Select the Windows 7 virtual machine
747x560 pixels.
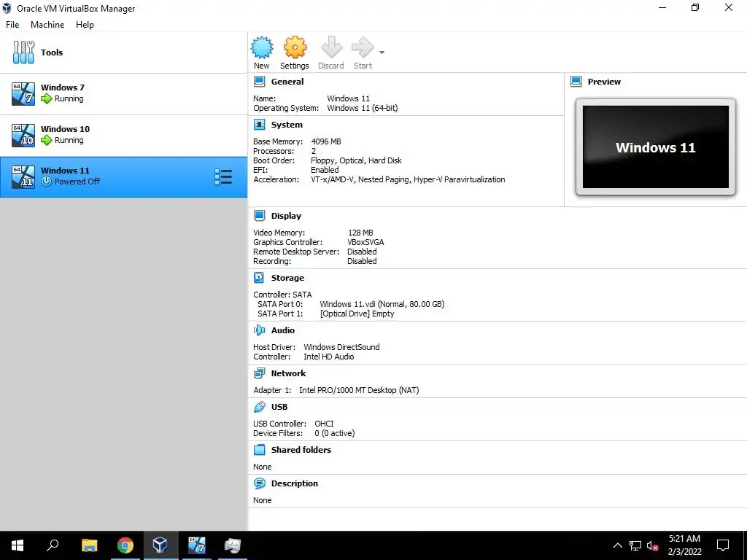tap(123, 94)
